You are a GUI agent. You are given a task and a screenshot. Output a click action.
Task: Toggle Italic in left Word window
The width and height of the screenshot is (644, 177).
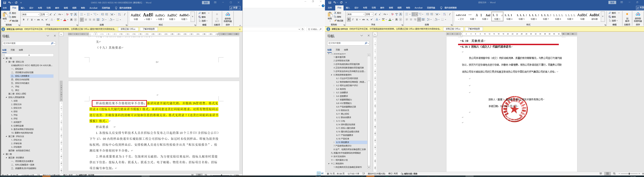click(x=28, y=20)
